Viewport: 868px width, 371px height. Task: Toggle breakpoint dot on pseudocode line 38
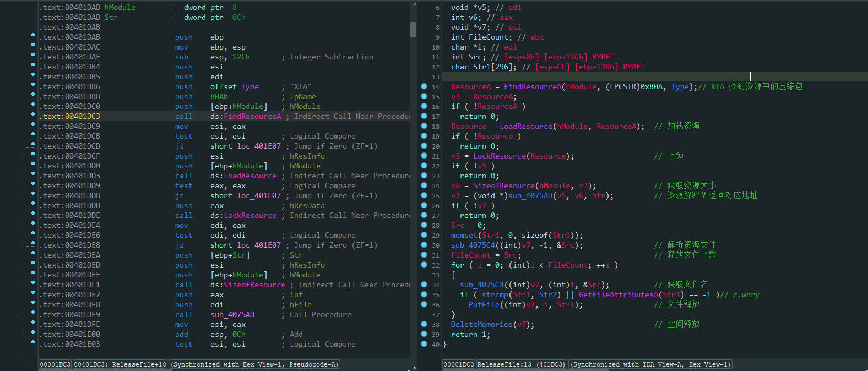(424, 324)
